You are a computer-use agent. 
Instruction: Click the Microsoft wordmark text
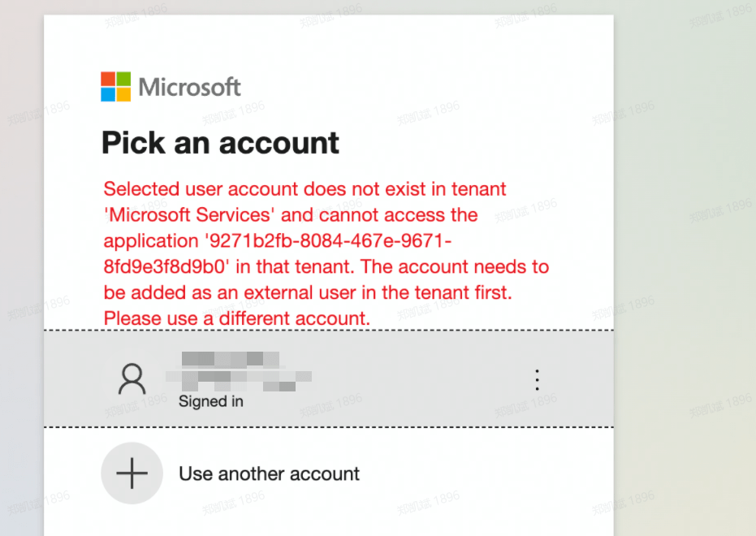pos(190,86)
